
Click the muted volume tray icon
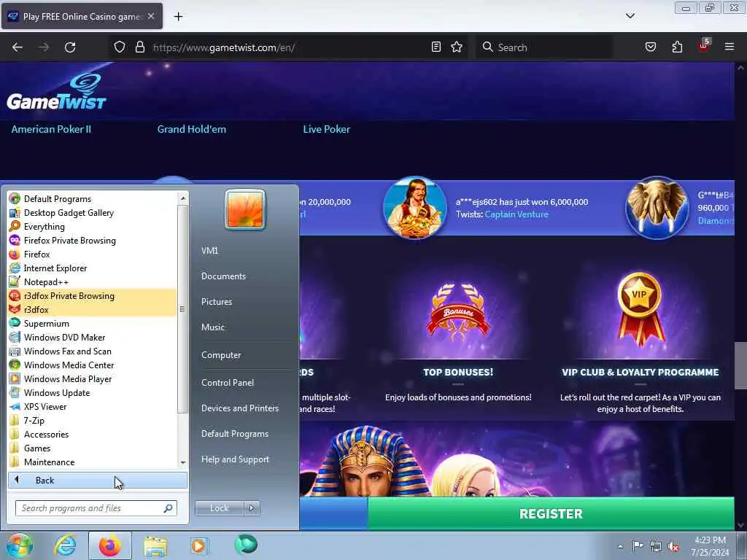click(673, 546)
